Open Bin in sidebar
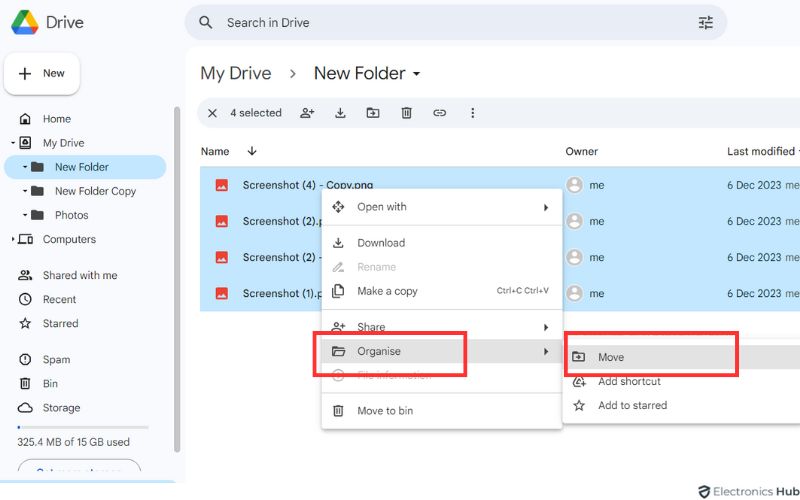800x500 pixels. coord(50,384)
